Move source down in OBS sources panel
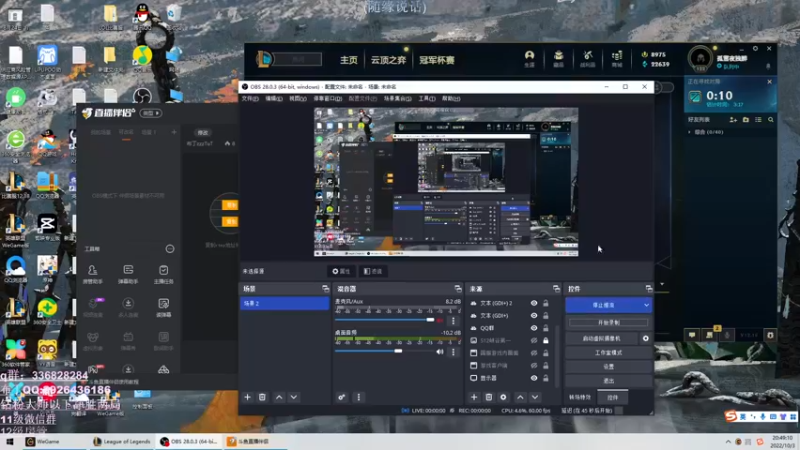The image size is (800, 450). click(535, 397)
